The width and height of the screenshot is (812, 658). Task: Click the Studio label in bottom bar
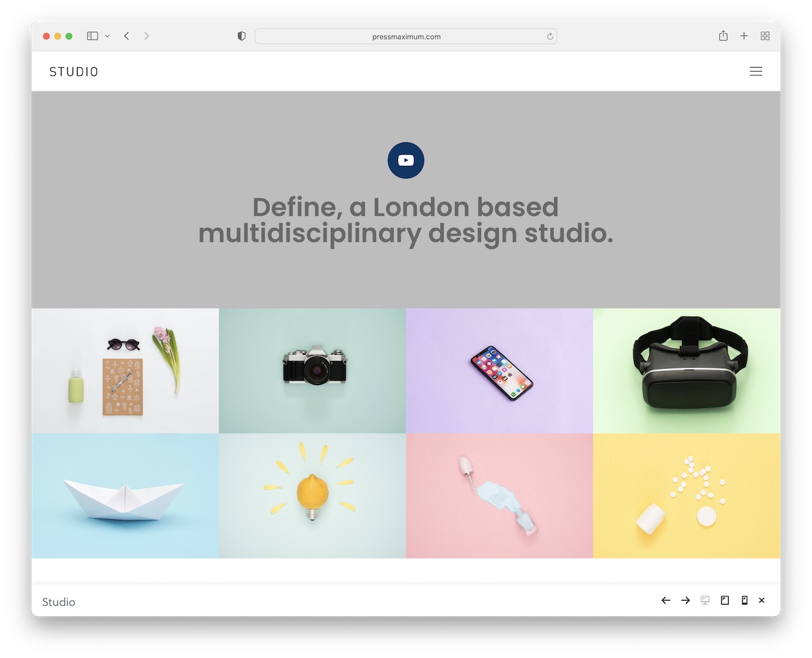59,602
